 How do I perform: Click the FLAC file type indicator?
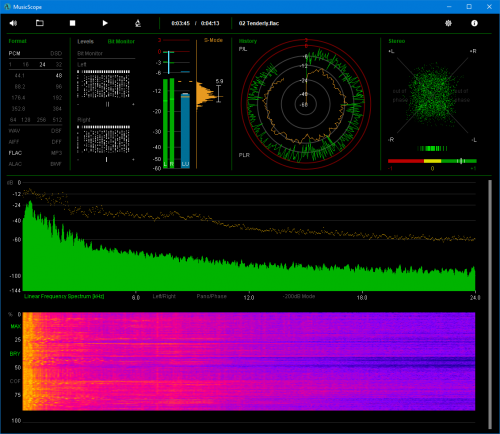pyautogui.click(x=15, y=153)
